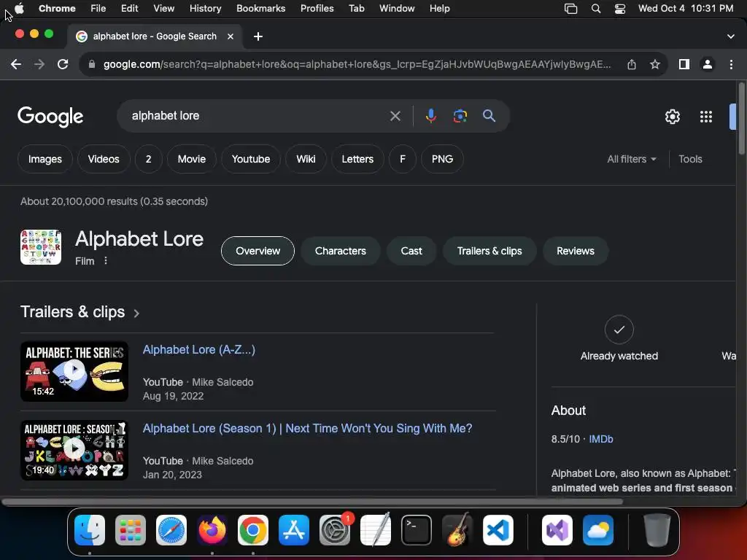The image size is (747, 560).
Task: Filter results by Images
Action: [44, 159]
